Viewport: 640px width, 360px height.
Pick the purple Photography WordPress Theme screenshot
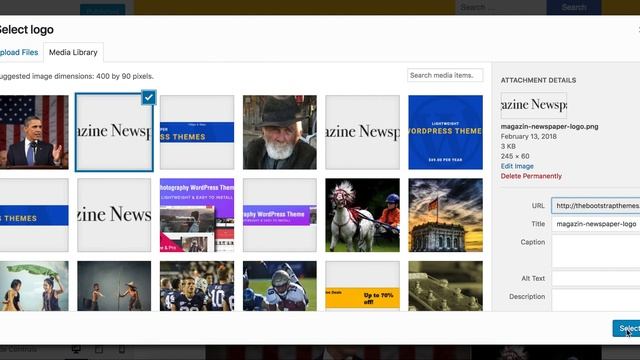click(x=197, y=215)
